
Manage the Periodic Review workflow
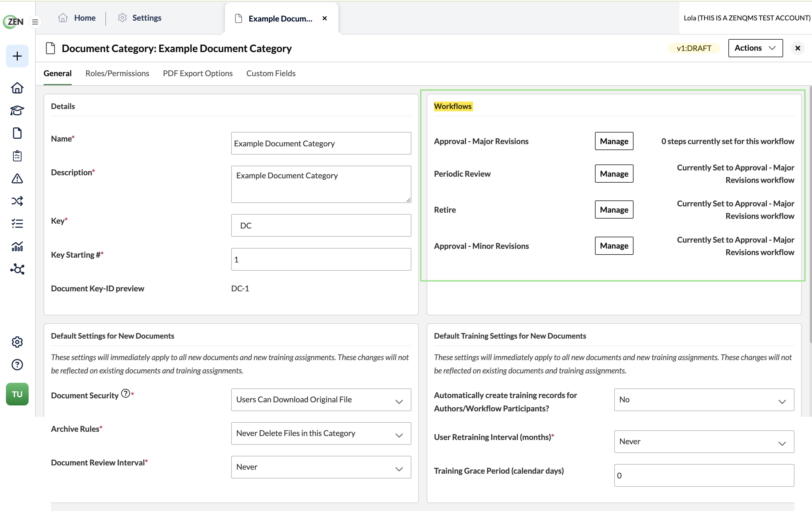[614, 174]
